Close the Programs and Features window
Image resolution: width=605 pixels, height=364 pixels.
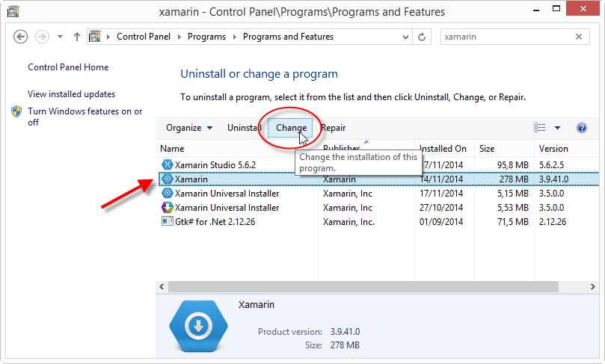583,8
